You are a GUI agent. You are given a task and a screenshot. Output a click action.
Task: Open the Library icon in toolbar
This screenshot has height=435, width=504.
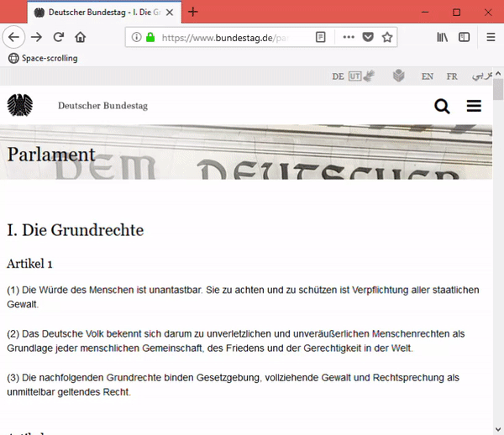pos(443,37)
